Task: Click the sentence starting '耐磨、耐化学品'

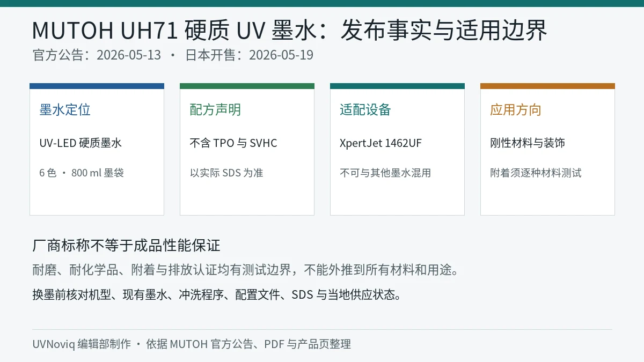Action: [x=246, y=270]
